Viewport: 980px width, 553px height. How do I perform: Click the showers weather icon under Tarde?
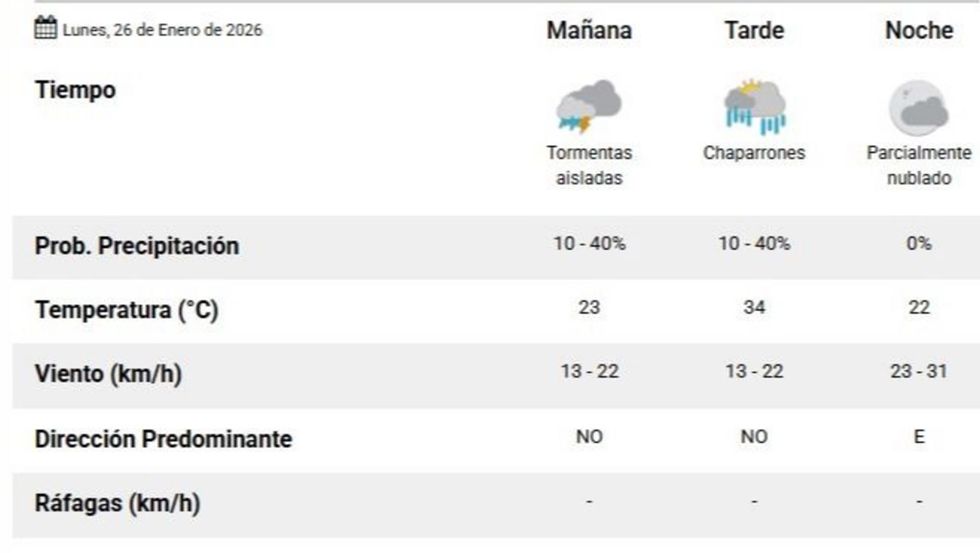click(x=754, y=106)
